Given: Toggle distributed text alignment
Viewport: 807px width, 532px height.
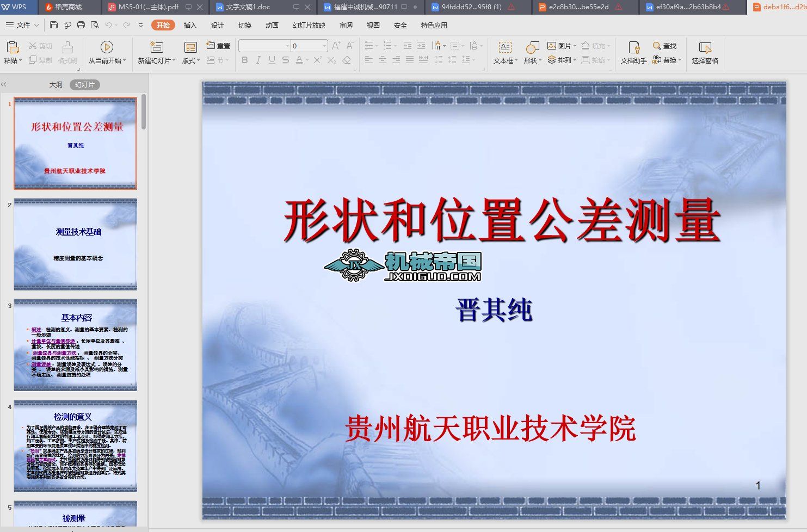Looking at the screenshot, I should tap(423, 60).
